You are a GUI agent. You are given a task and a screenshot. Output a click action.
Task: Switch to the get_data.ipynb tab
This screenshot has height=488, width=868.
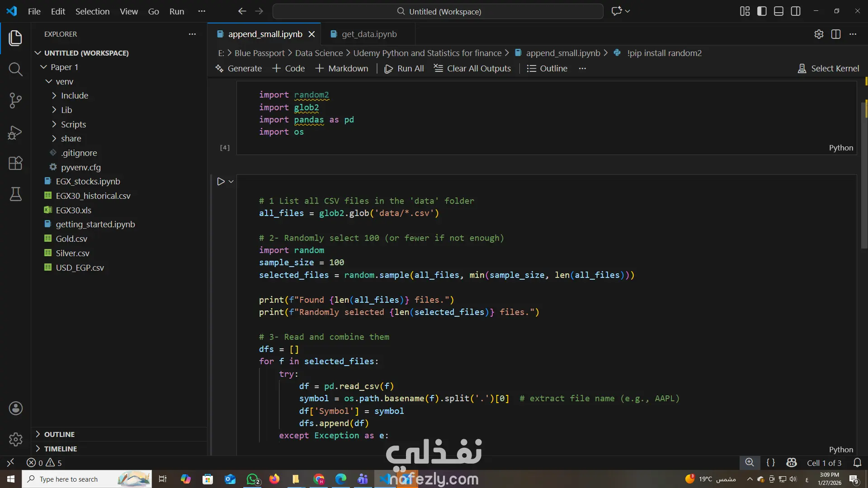coord(369,34)
